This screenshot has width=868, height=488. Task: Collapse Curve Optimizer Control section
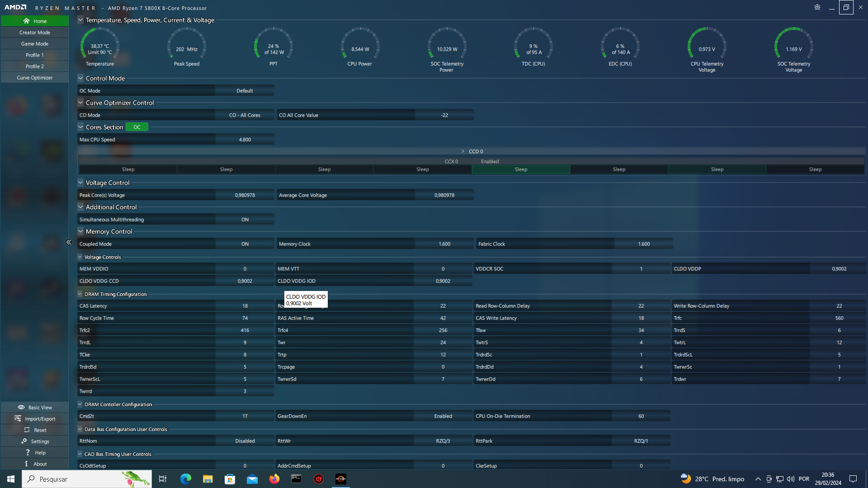point(80,103)
